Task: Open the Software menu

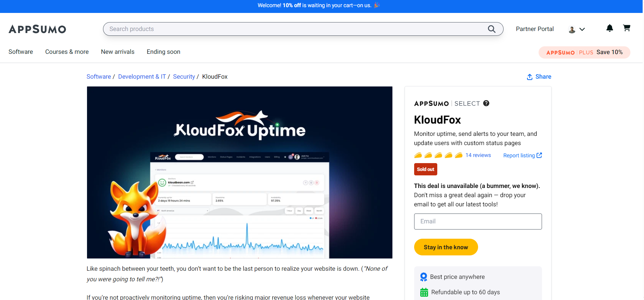Action: pos(21,52)
